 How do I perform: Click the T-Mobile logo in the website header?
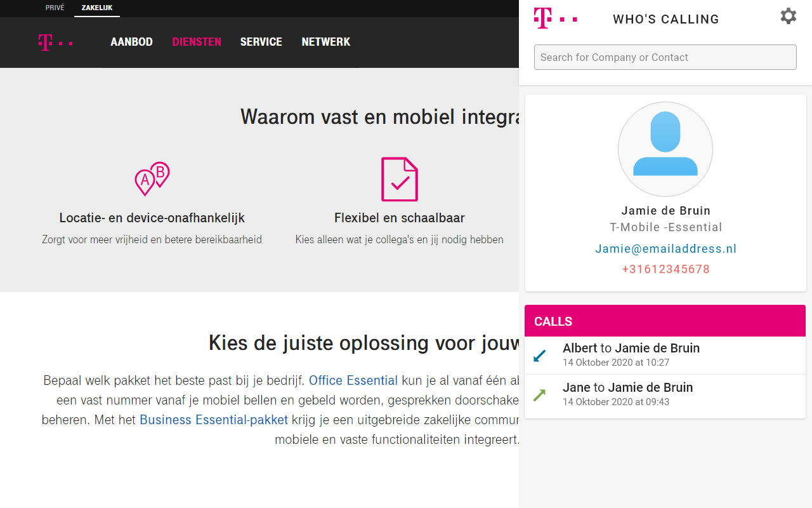pyautogui.click(x=55, y=43)
